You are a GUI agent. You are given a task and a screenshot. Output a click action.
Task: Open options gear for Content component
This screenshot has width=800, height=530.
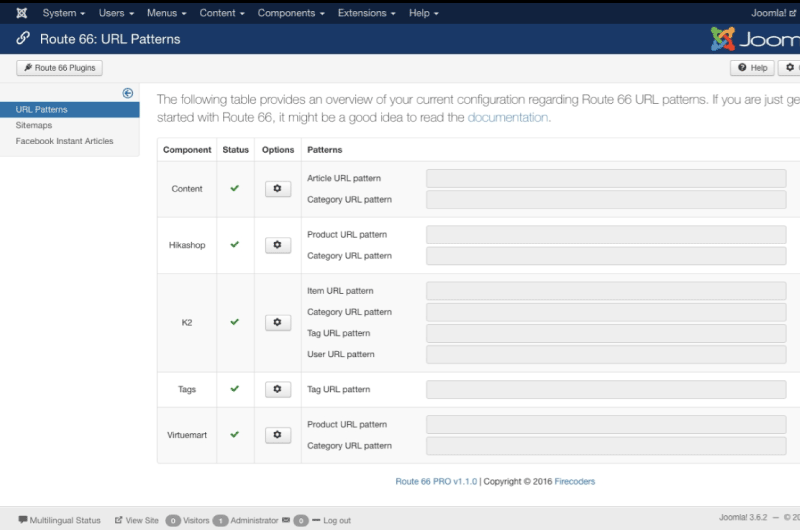[278, 189]
